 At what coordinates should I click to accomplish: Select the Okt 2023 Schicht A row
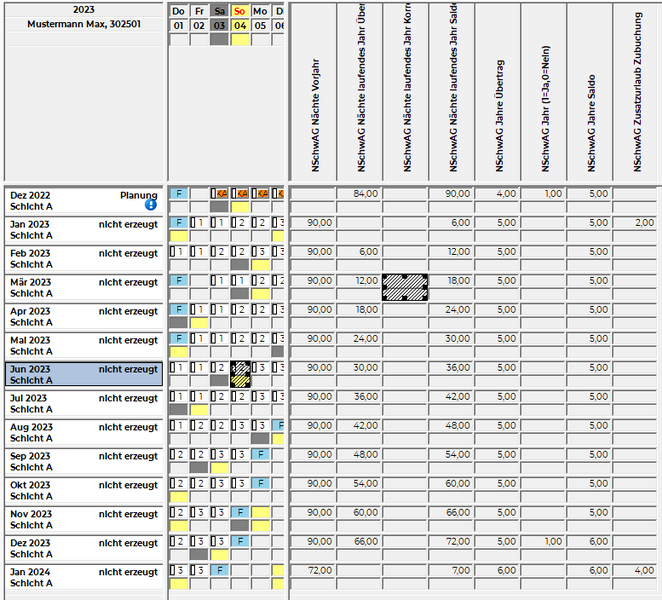coord(84,490)
